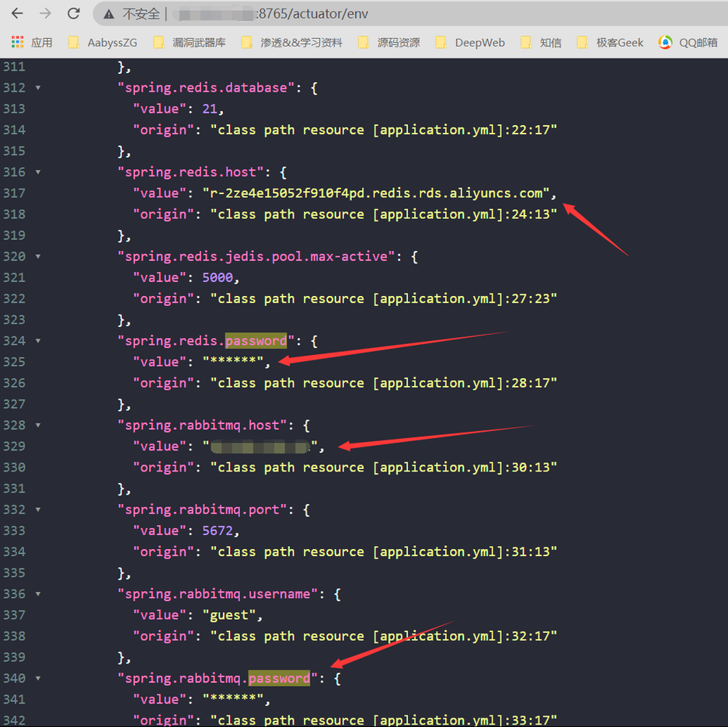Open the AabyssZG bookmark folder
The image size is (728, 727).
click(x=103, y=43)
